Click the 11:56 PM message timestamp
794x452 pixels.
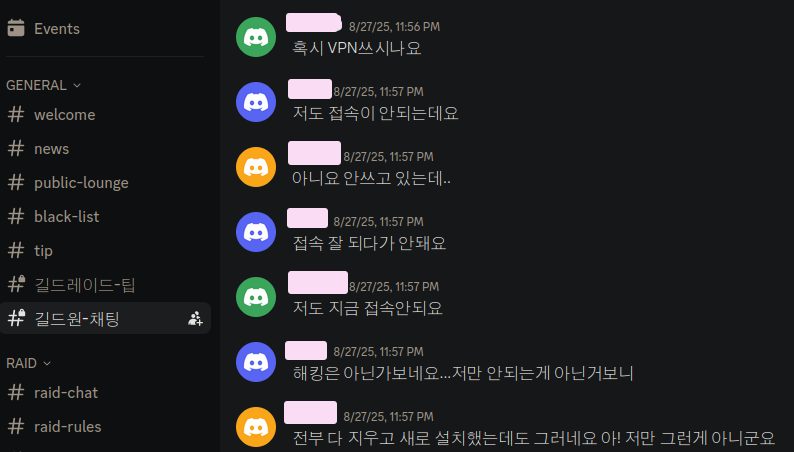click(x=394, y=27)
